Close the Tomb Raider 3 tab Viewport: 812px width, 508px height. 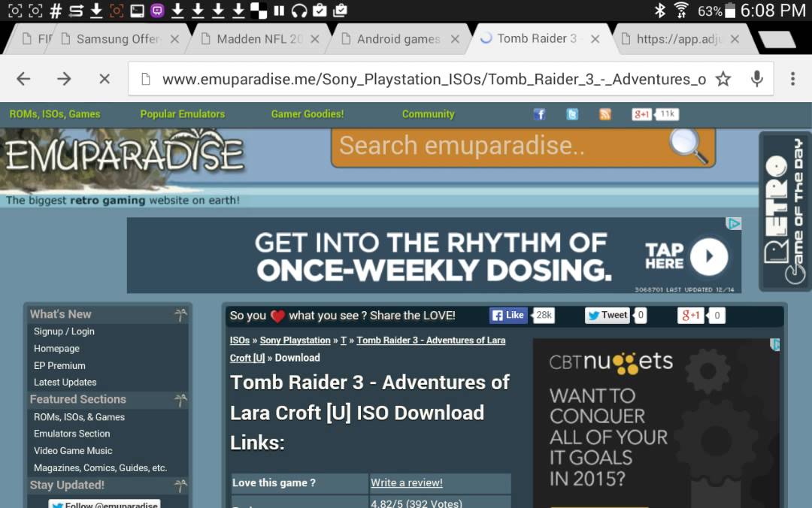click(595, 39)
